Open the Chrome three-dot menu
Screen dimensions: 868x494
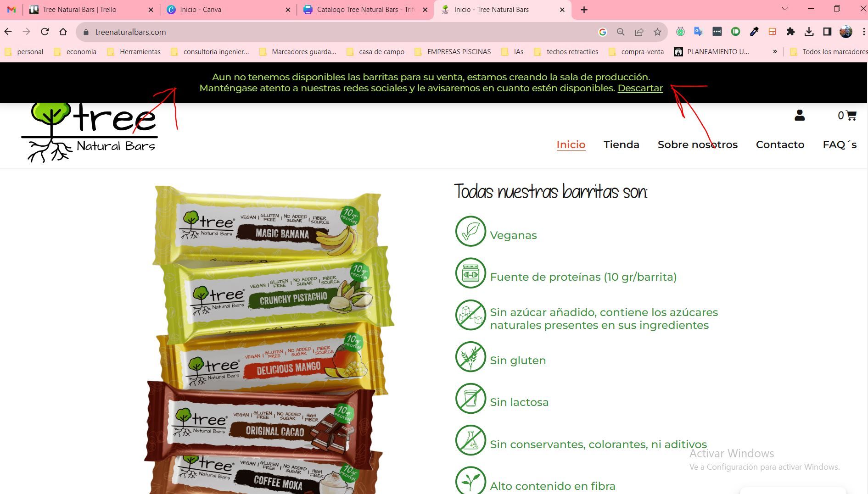tap(863, 32)
